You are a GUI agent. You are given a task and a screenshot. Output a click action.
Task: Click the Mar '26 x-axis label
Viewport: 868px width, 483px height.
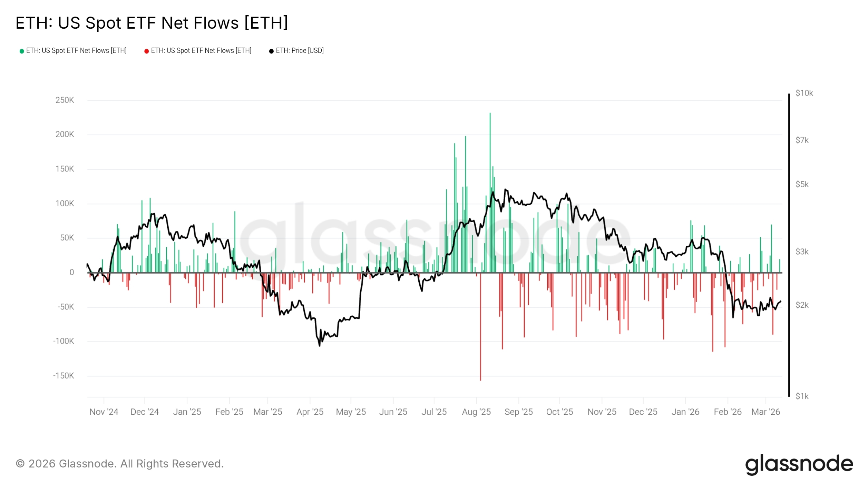[765, 412]
